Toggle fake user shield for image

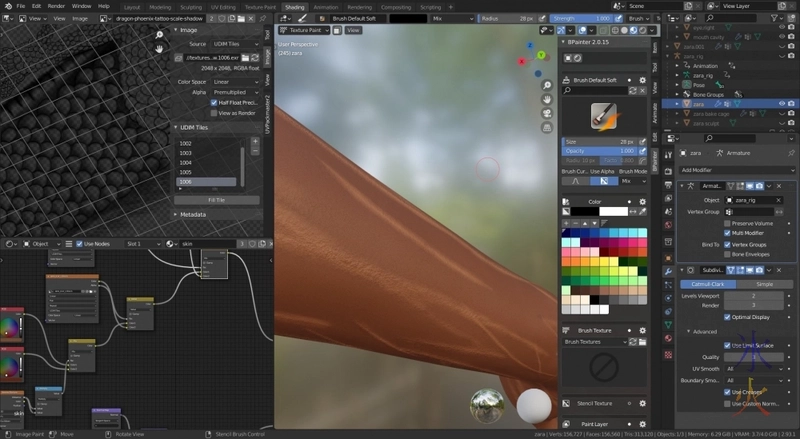(222, 18)
